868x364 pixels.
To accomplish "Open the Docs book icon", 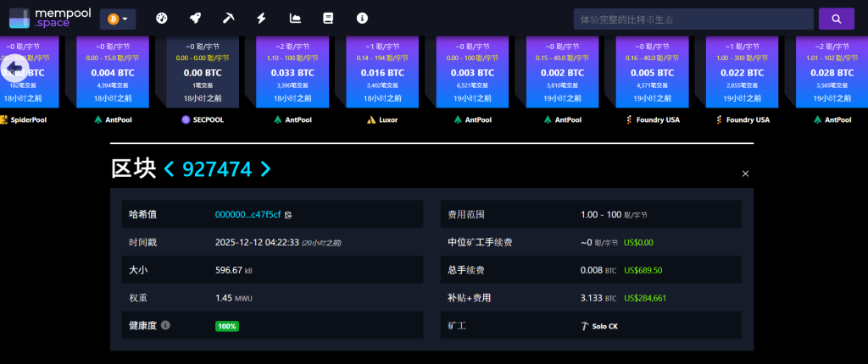I will click(x=328, y=18).
